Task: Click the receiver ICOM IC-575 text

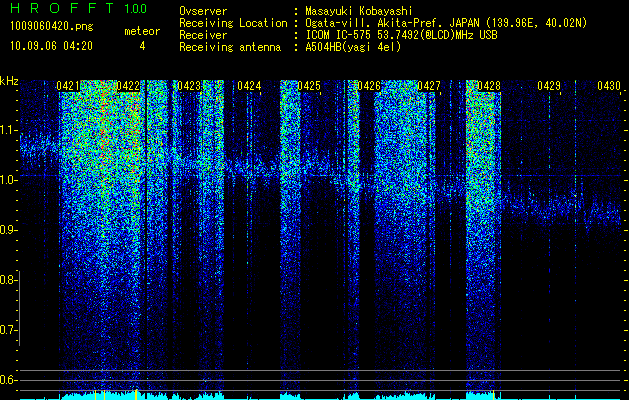Action: pos(401,35)
